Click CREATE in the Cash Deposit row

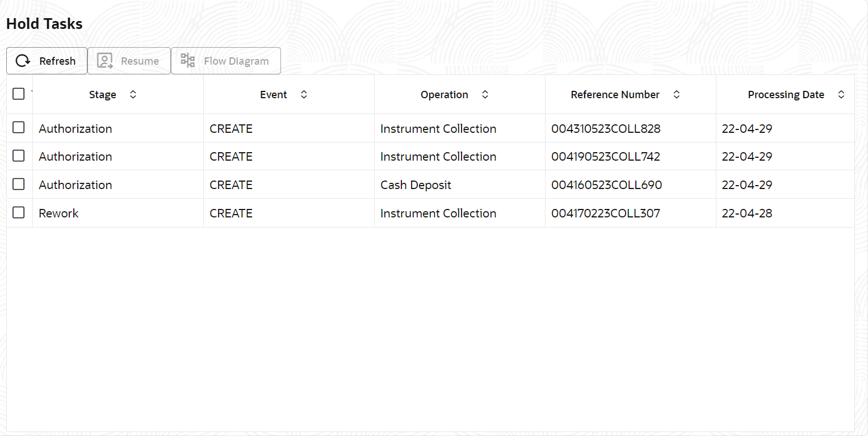tap(231, 185)
